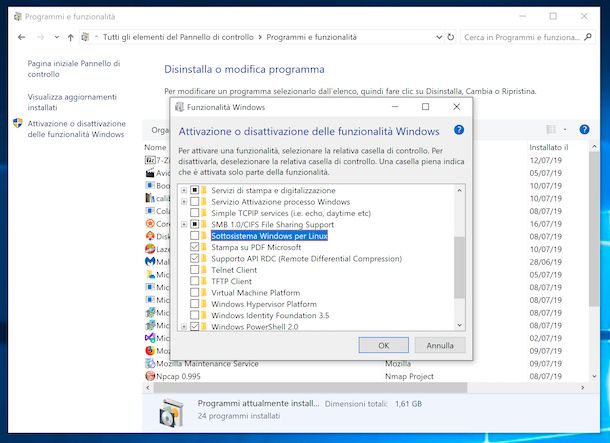Click the Annulla button

coord(440,345)
